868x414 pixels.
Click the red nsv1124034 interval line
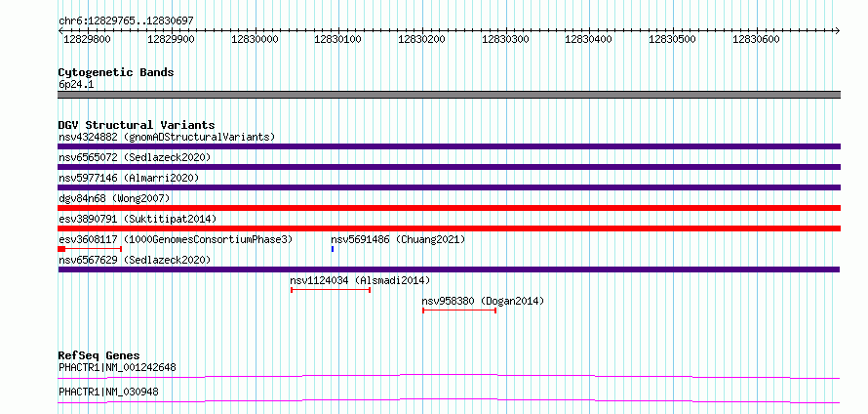tap(331, 290)
